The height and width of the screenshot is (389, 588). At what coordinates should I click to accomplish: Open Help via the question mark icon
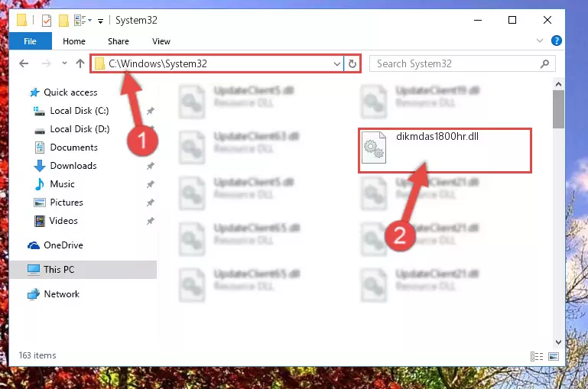[x=557, y=41]
